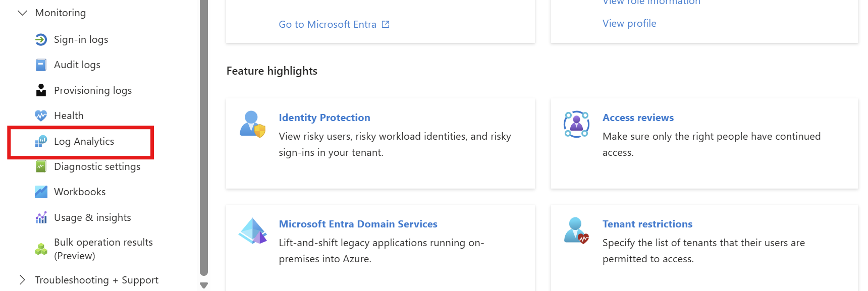Click the Health heart icon
The image size is (868, 291).
click(41, 115)
